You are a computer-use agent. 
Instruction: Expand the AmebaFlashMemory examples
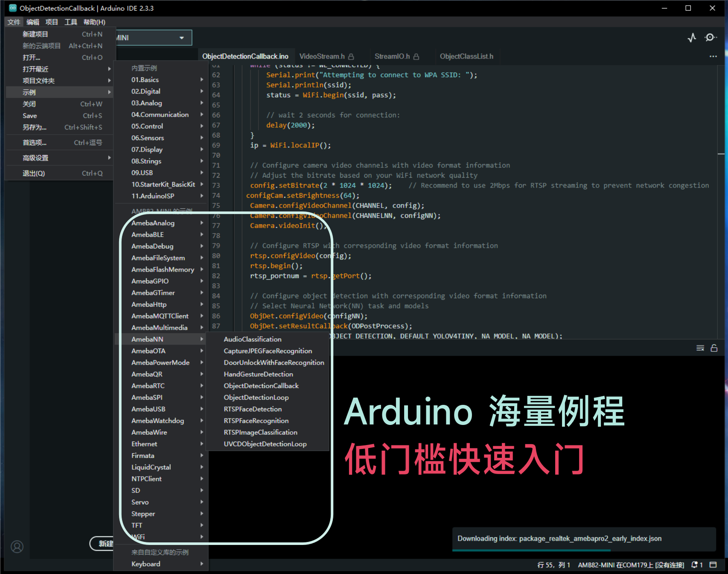click(161, 269)
